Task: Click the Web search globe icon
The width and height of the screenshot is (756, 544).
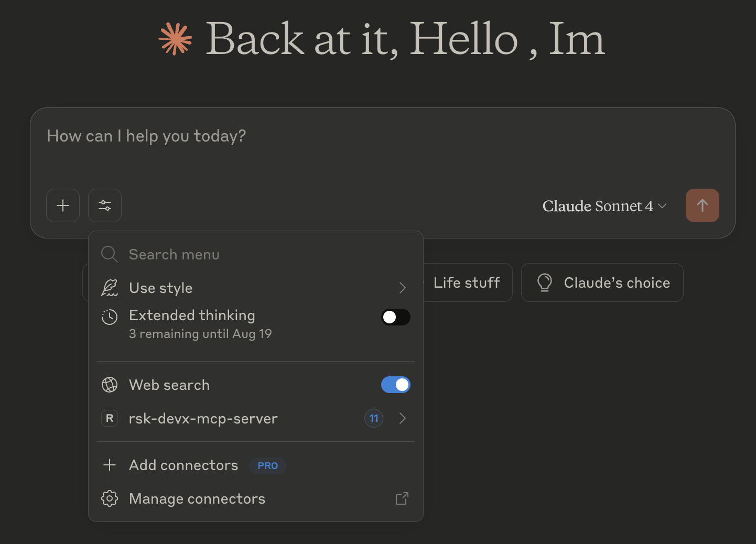Action: pos(110,385)
